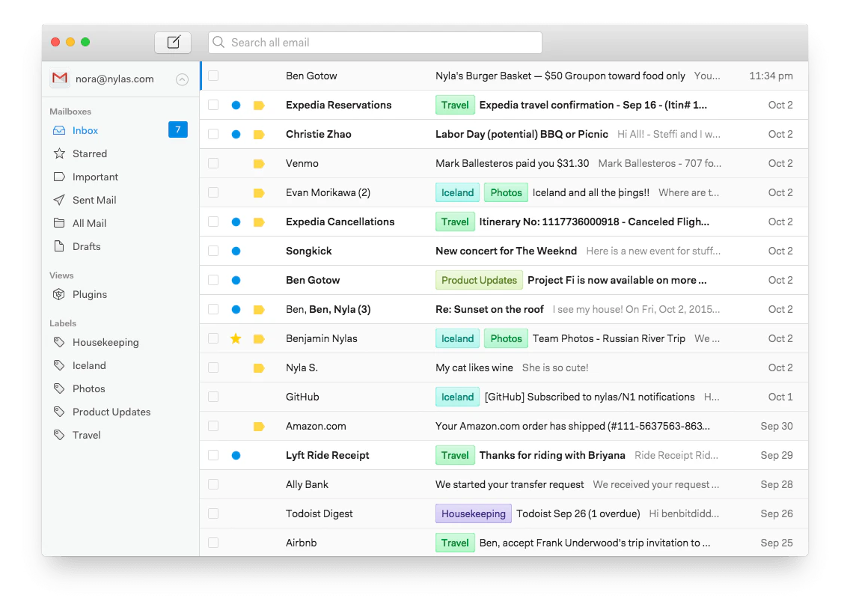Click Photos tag on Evan Morikawa email
The width and height of the screenshot is (850, 616).
point(506,192)
